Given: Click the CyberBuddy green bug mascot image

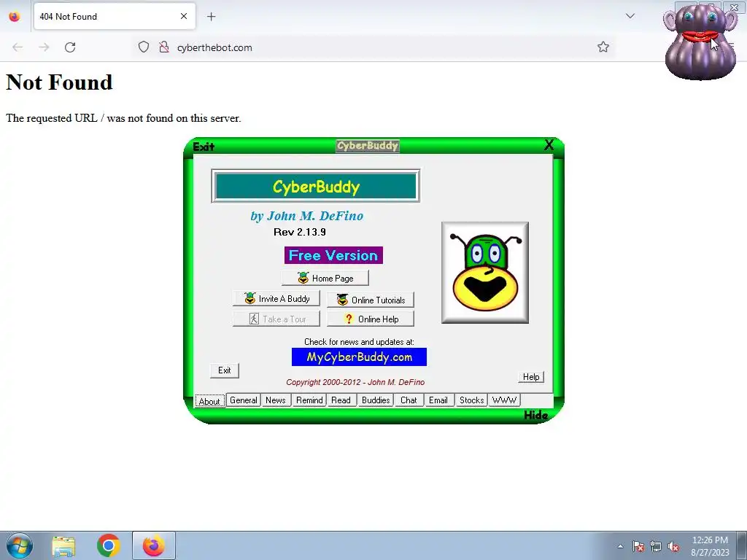Looking at the screenshot, I should [x=485, y=273].
